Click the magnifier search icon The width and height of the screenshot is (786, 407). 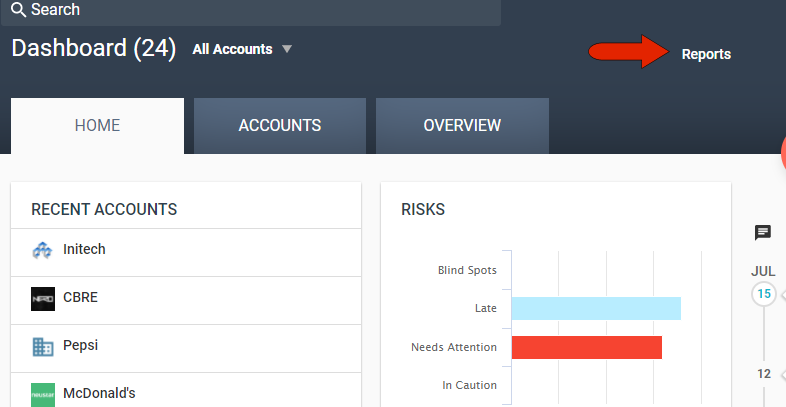(x=18, y=10)
